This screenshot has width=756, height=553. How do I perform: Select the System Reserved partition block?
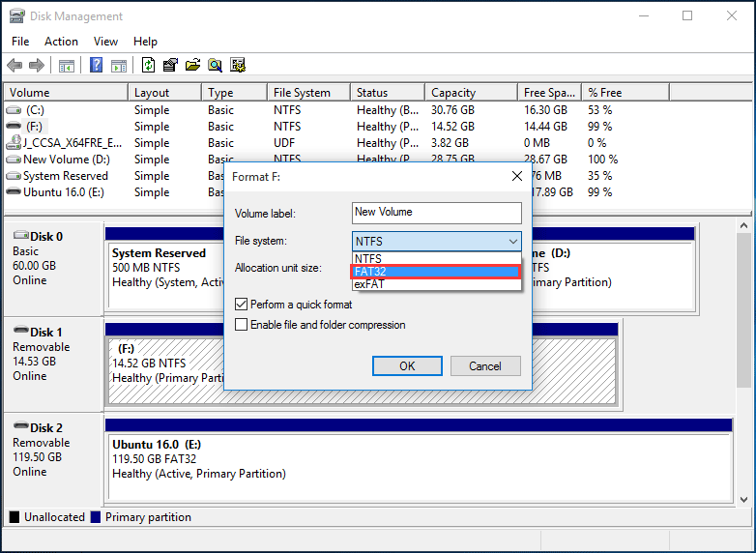(x=166, y=276)
